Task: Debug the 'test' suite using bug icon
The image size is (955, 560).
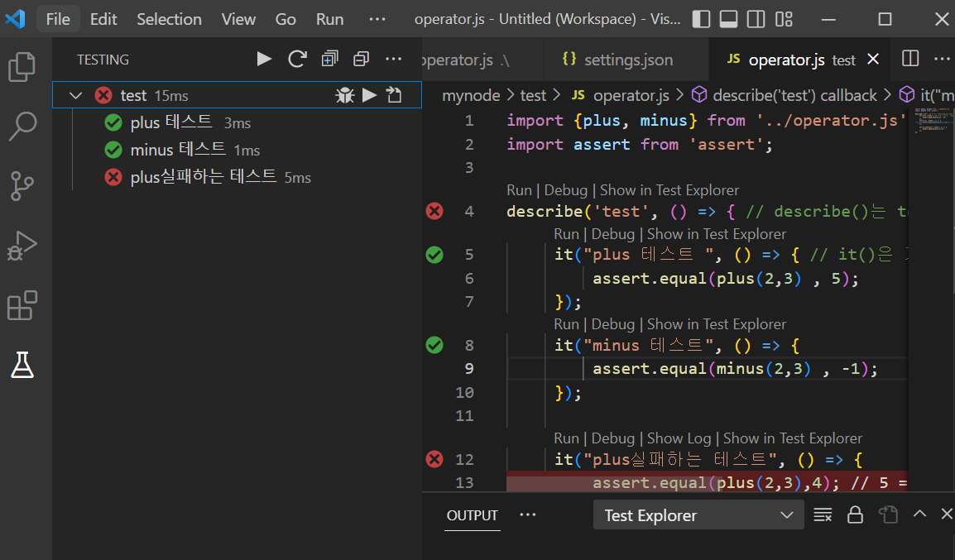Action: 344,95
